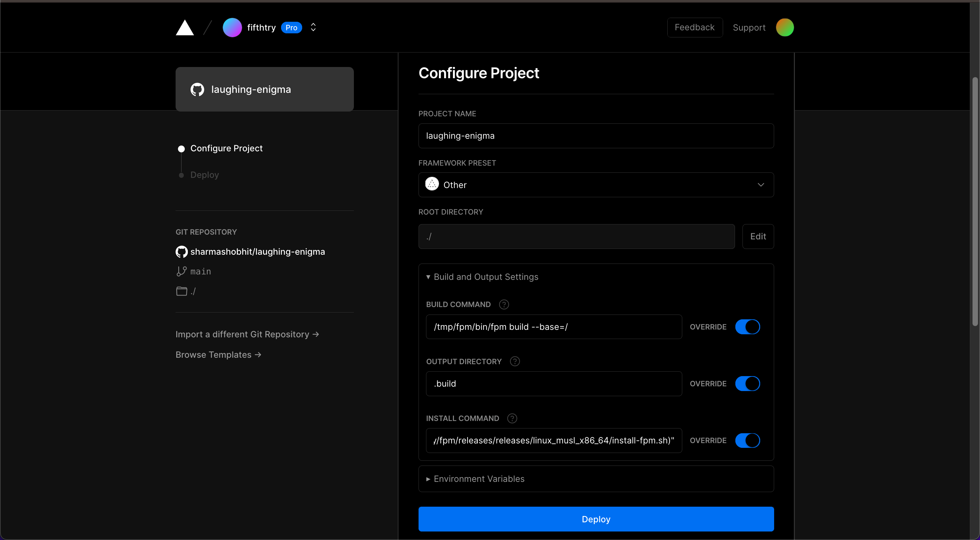980x540 pixels.
Task: Click the Install Command input field
Action: pyautogui.click(x=554, y=440)
